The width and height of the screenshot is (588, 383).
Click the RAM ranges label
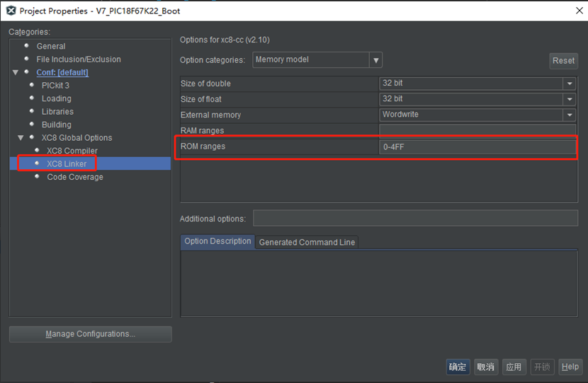click(x=202, y=130)
